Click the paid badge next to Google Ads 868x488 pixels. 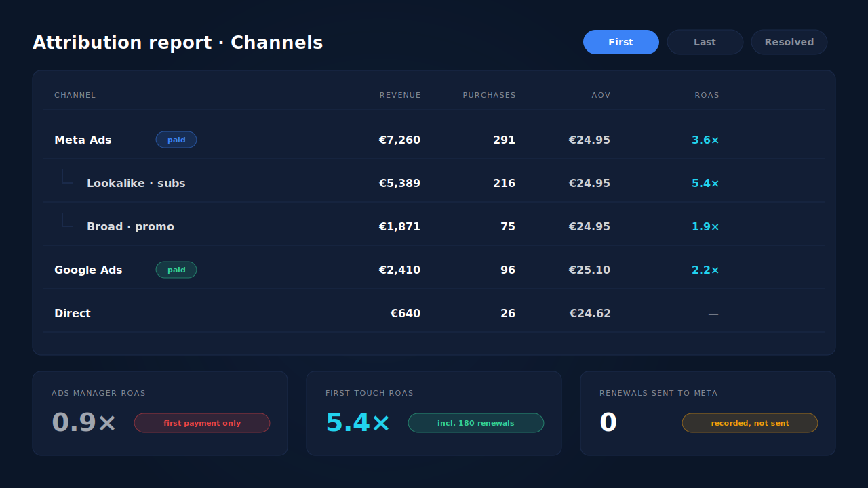tap(176, 270)
